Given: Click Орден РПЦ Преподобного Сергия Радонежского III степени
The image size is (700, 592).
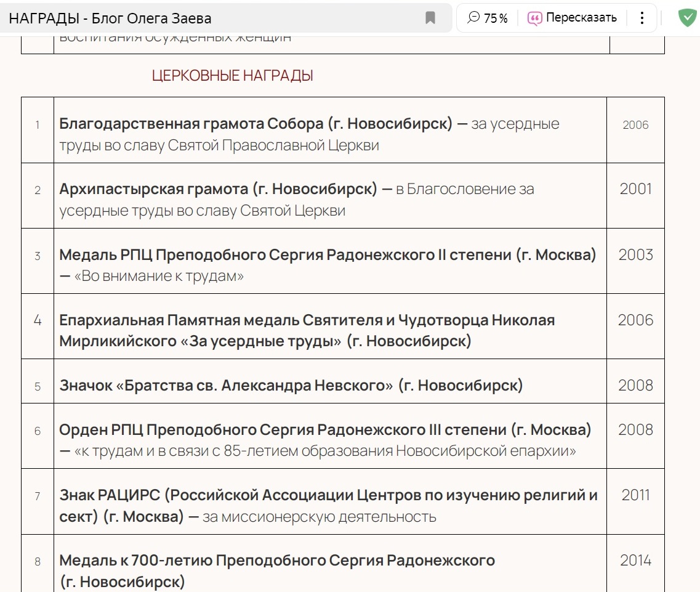Looking at the screenshot, I should (x=325, y=429).
